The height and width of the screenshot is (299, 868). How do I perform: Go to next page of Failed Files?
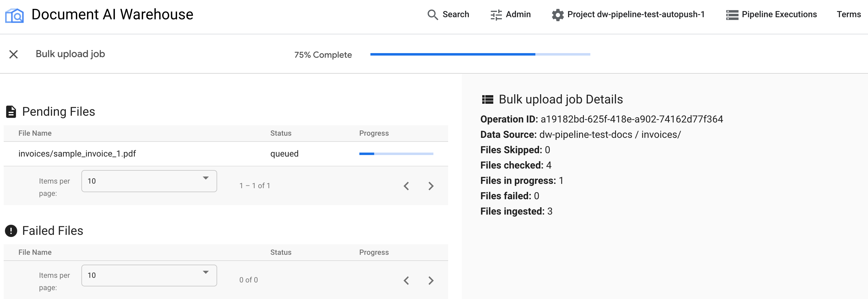[x=431, y=281]
